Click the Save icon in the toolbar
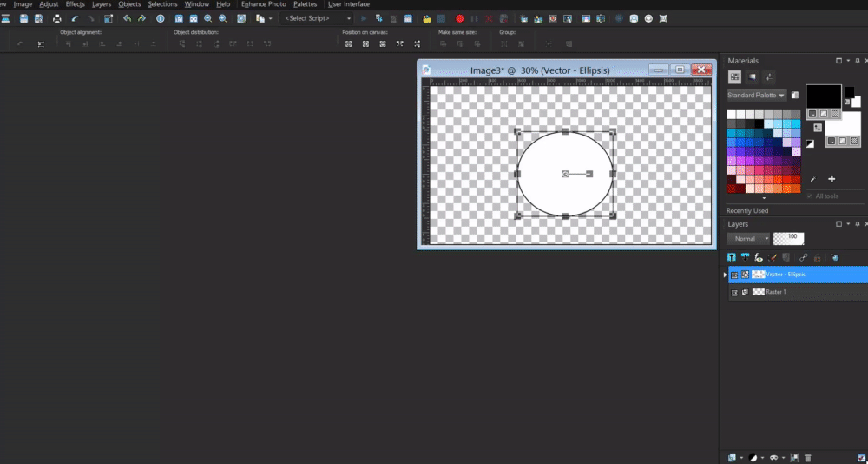The image size is (868, 464). point(23,18)
